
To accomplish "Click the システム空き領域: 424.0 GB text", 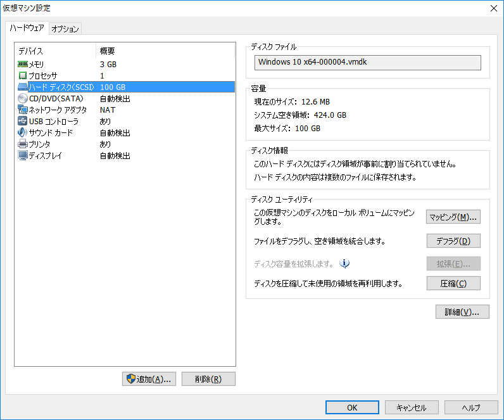I will point(300,115).
